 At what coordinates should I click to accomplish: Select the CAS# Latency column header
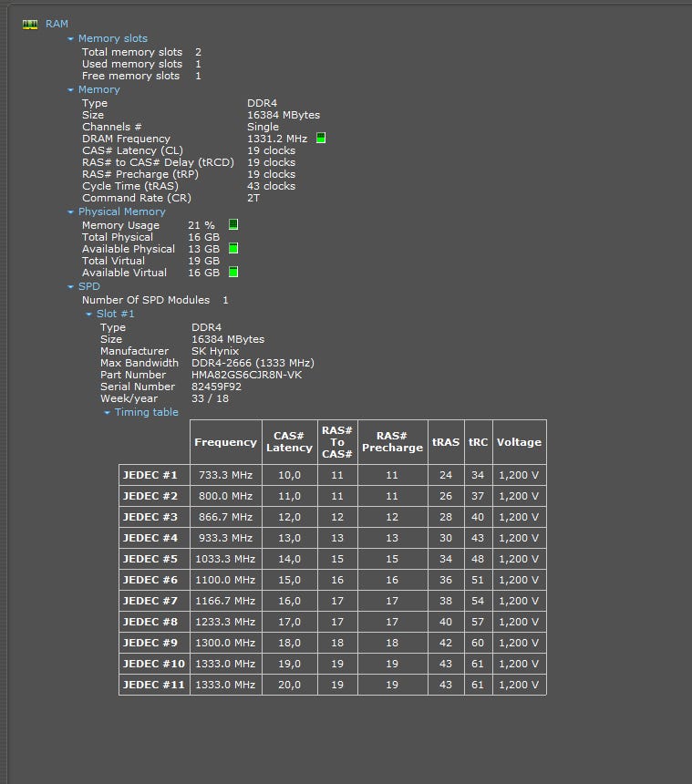point(289,442)
